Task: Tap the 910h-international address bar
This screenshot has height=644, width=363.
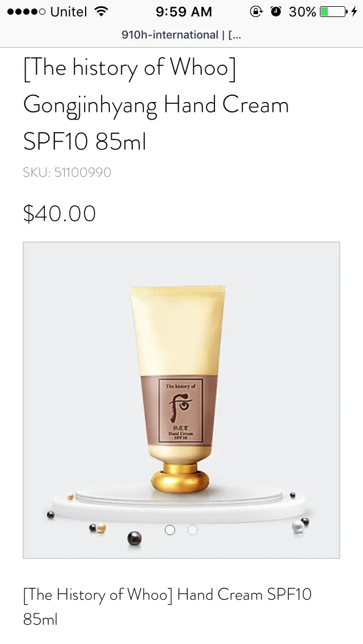Action: point(181,35)
